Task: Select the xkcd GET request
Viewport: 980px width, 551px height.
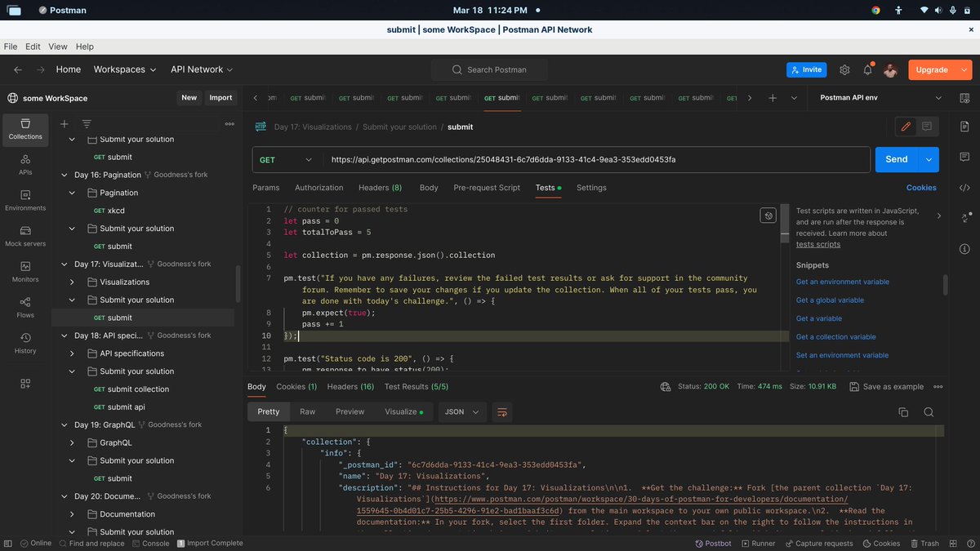Action: pyautogui.click(x=115, y=211)
